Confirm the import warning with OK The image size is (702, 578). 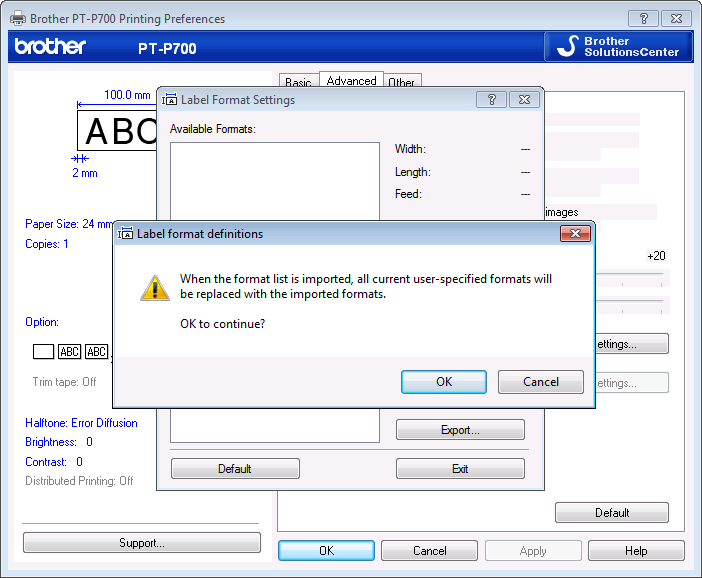[x=444, y=382]
